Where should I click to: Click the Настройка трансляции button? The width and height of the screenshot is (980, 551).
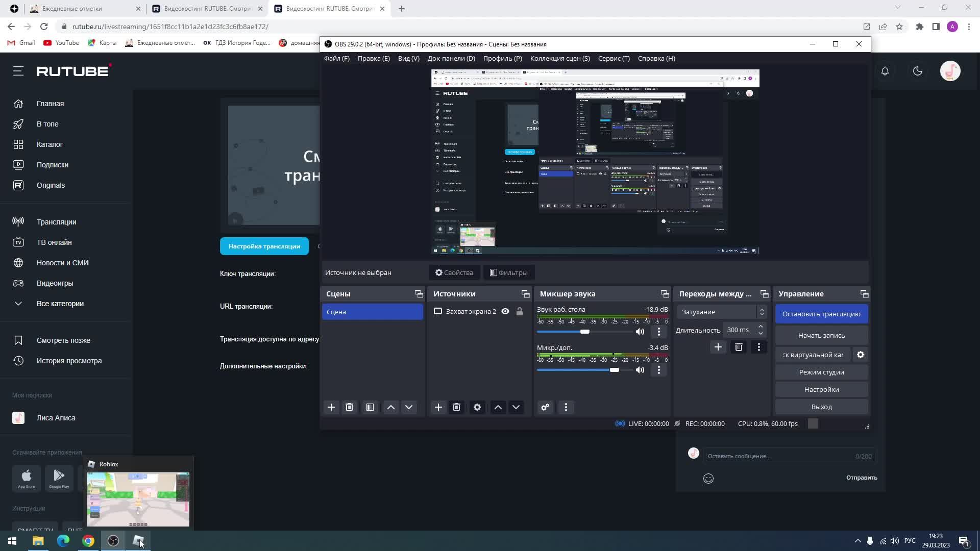coord(264,246)
